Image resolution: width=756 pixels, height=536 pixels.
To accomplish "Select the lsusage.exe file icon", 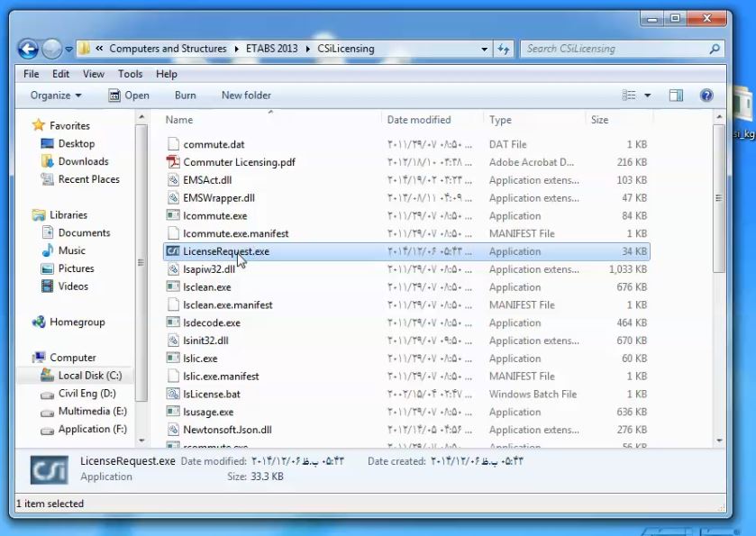I will (x=173, y=412).
